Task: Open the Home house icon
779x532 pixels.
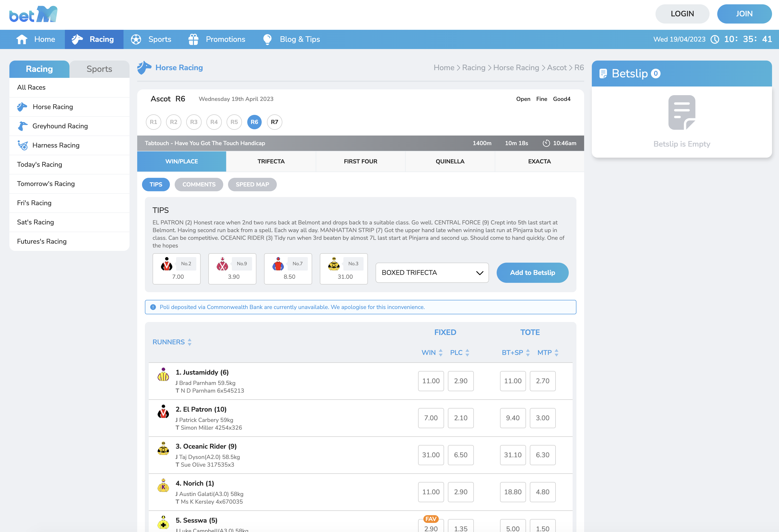Action: click(22, 39)
